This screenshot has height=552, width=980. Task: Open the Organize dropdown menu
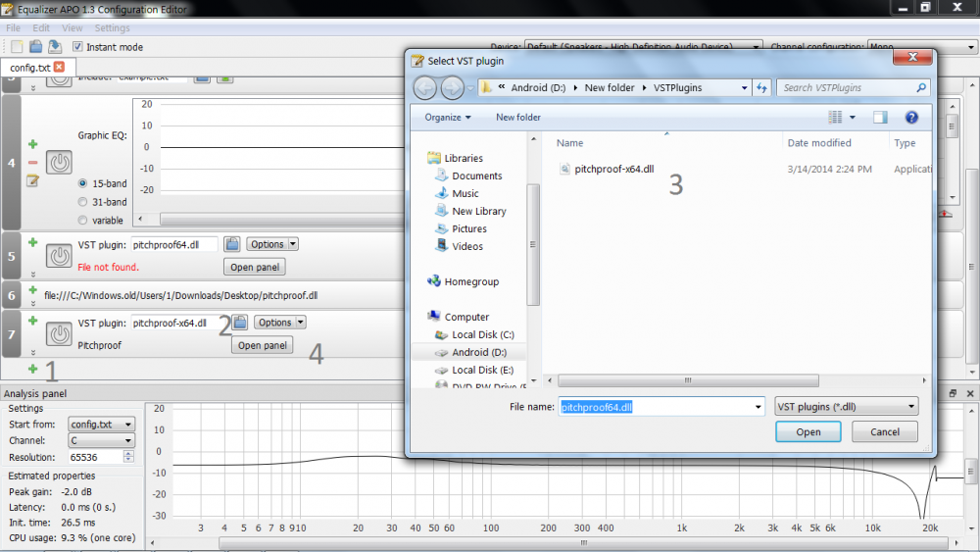[448, 117]
